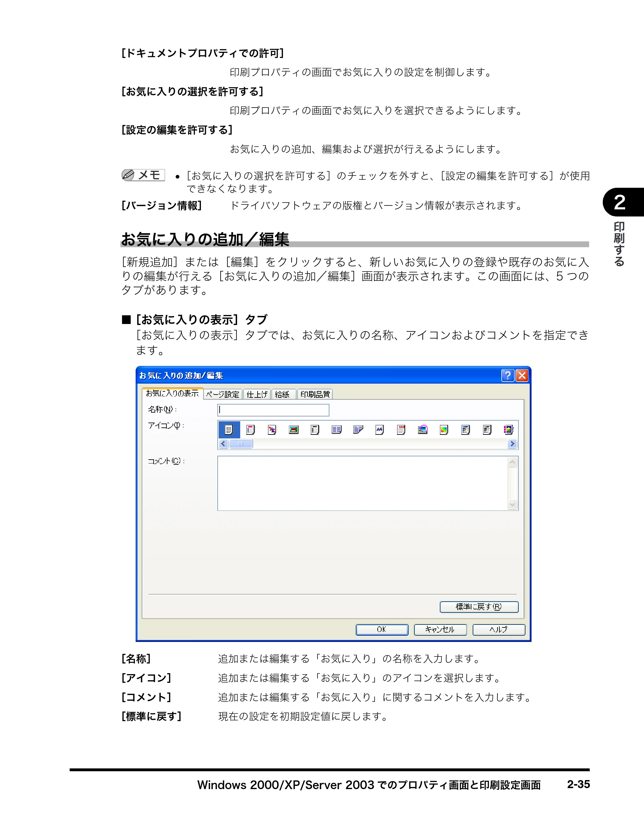644x830 pixels.
Task: Open the 仕上げ tab
Action: coord(257,395)
